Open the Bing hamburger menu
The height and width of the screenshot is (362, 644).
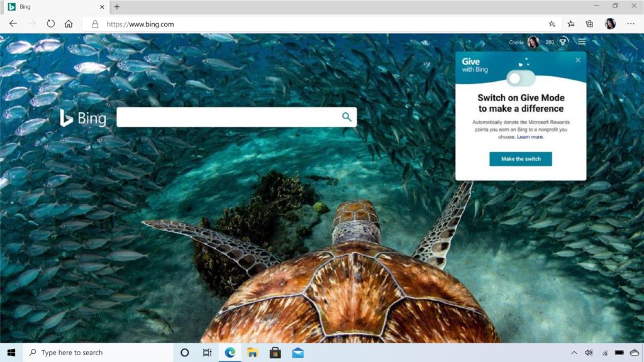582,41
